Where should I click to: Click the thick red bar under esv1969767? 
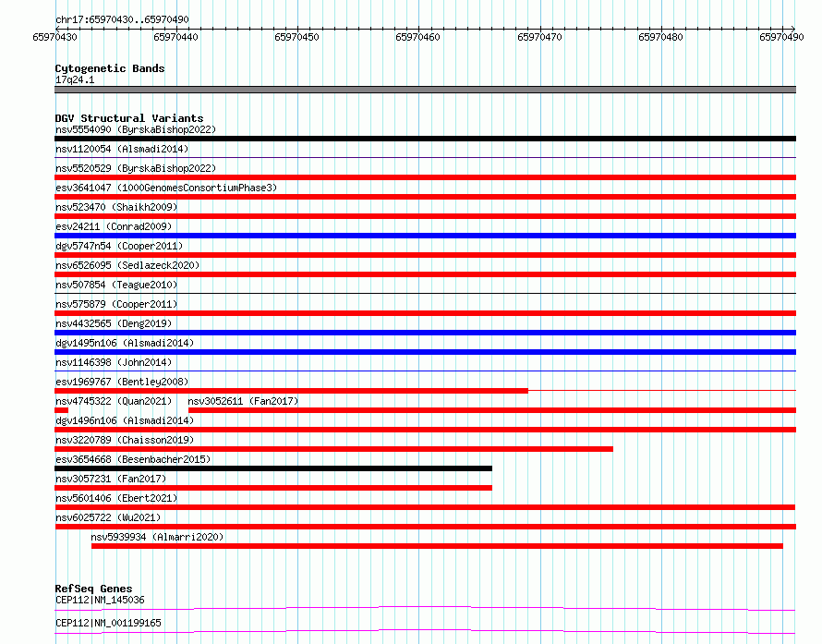click(x=292, y=391)
